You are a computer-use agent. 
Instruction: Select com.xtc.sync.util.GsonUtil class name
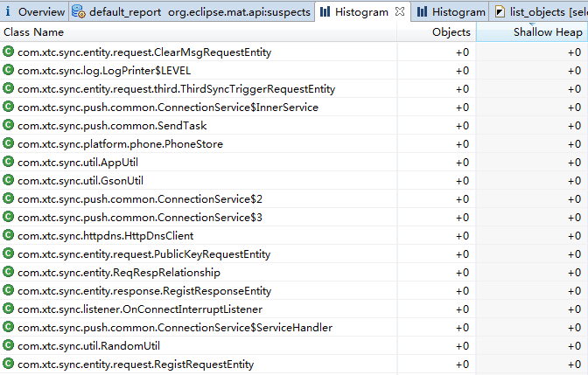[80, 181]
